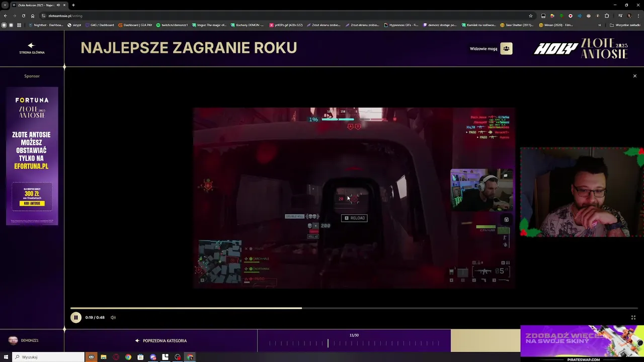Open the demonz dostaje bookmark
The height and width of the screenshot is (362, 644).
(440, 25)
